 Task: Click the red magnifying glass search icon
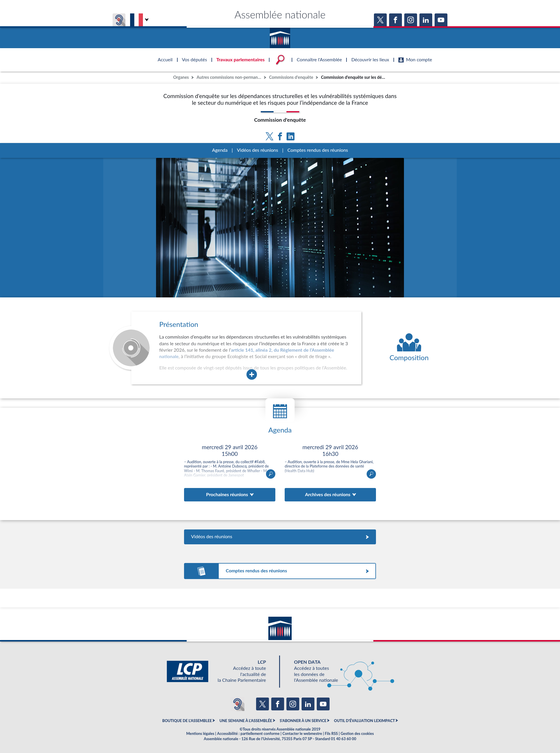click(280, 59)
